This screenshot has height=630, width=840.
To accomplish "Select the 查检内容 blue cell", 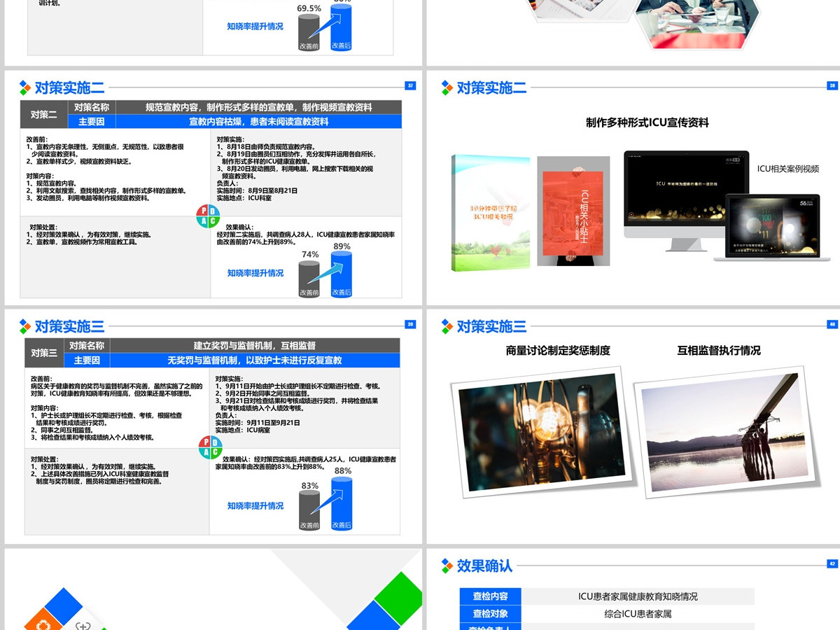I will click(490, 596).
